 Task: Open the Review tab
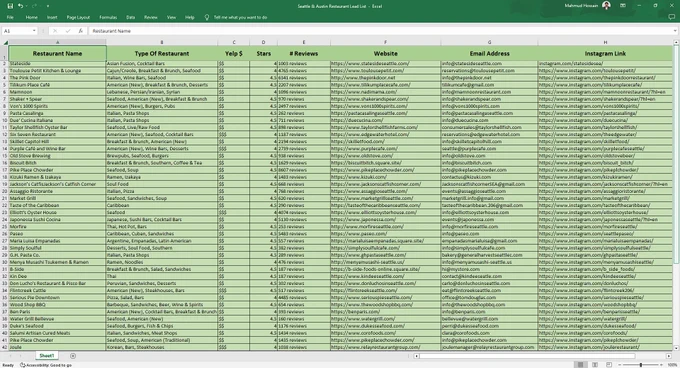[150, 17]
